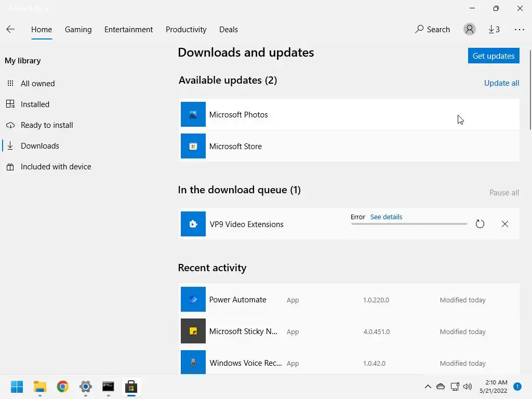Show hidden system tray icons
The width and height of the screenshot is (532, 399).
428,387
